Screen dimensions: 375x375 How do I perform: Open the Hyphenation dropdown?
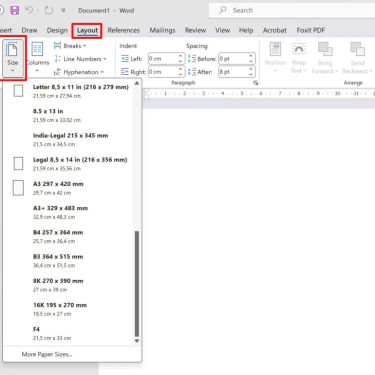click(79, 72)
